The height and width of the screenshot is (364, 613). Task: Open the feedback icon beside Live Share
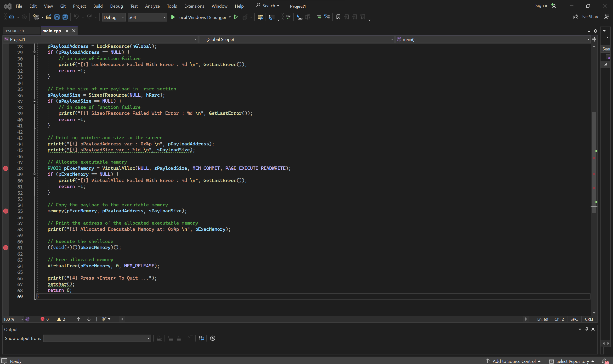coord(606,17)
